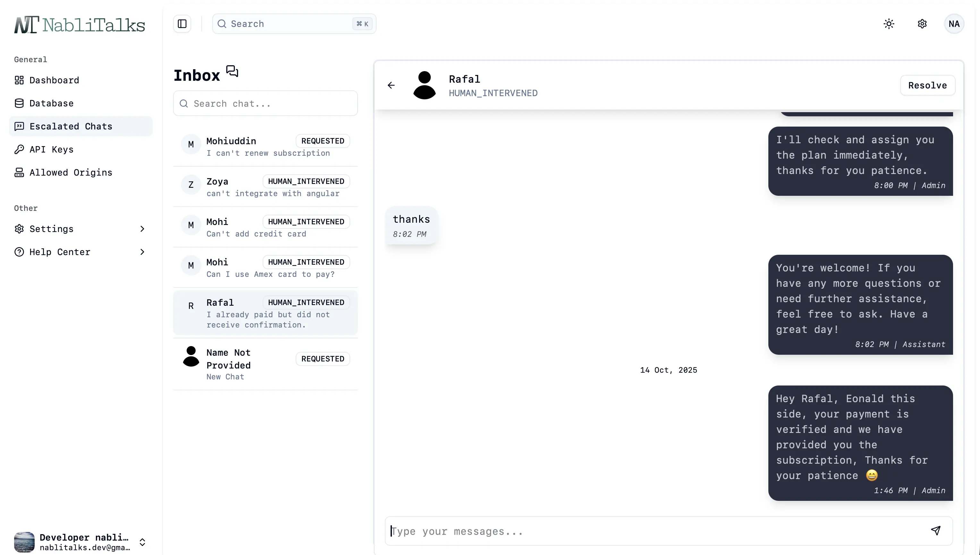The height and width of the screenshot is (555, 980).
Task: Click Rafal's profile silhouette in chat header
Action: point(424,85)
